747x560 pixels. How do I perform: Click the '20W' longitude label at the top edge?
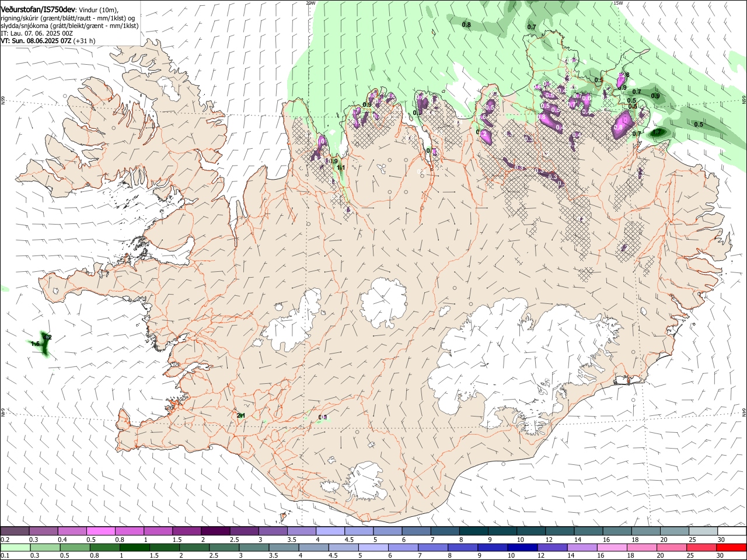pyautogui.click(x=310, y=3)
